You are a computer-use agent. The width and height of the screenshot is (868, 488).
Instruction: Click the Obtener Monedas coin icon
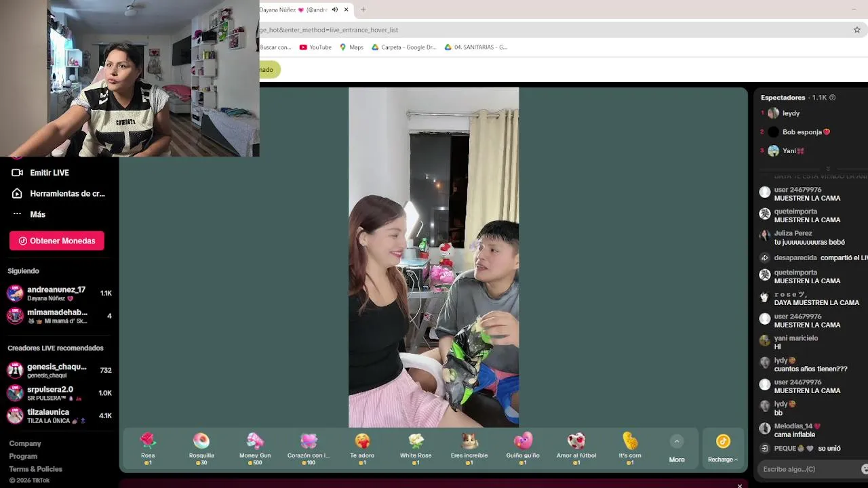point(23,241)
